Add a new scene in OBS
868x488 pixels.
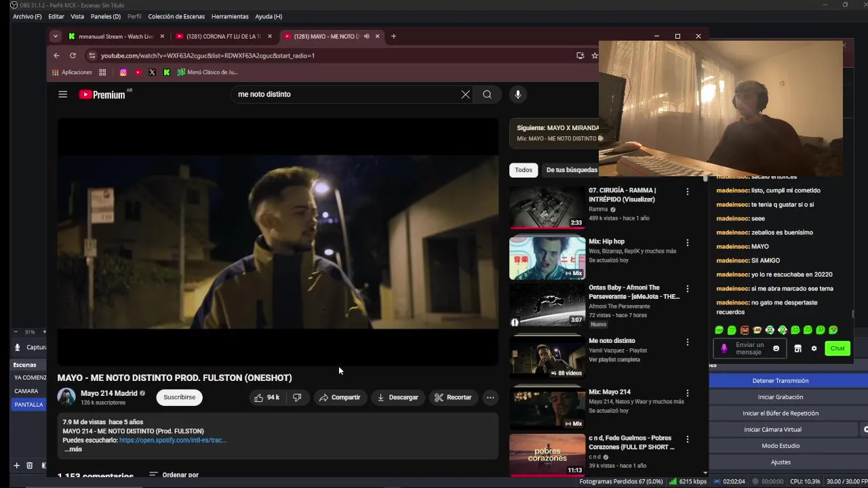17,466
